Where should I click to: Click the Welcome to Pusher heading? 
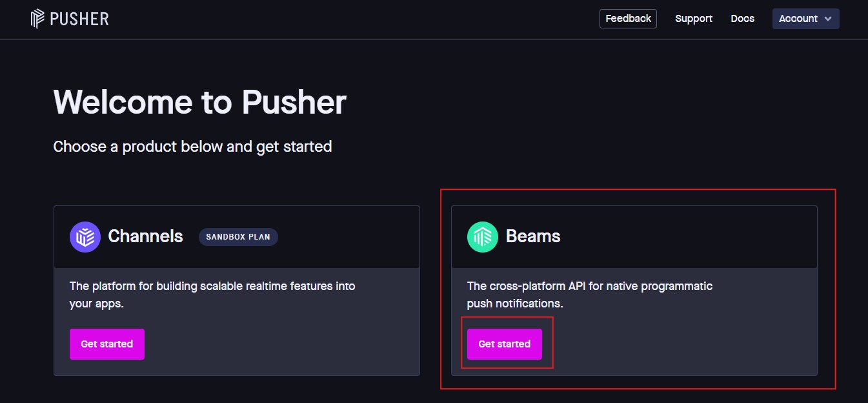click(199, 102)
